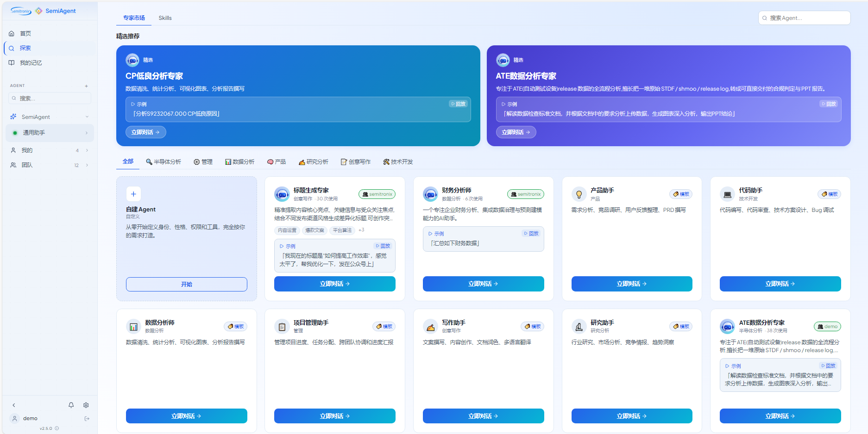Viewport: 868px width, 434px height.
Task: Open 我的记忆 book icon
Action: click(x=12, y=63)
